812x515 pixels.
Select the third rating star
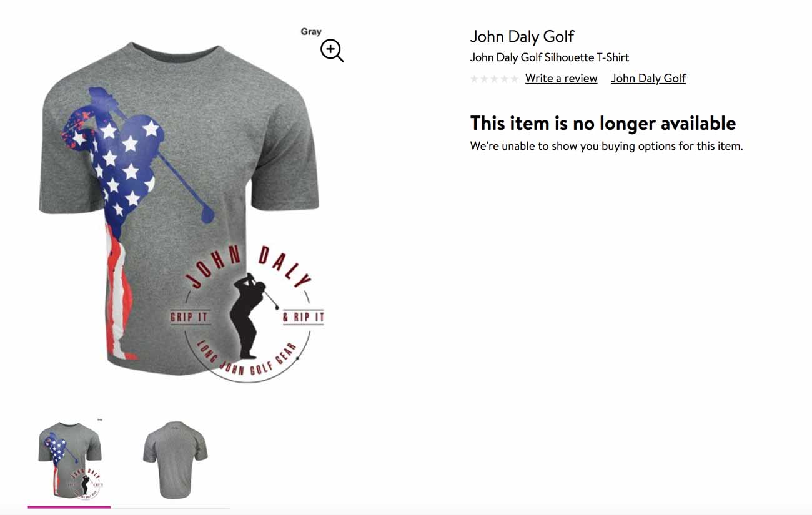coord(494,79)
